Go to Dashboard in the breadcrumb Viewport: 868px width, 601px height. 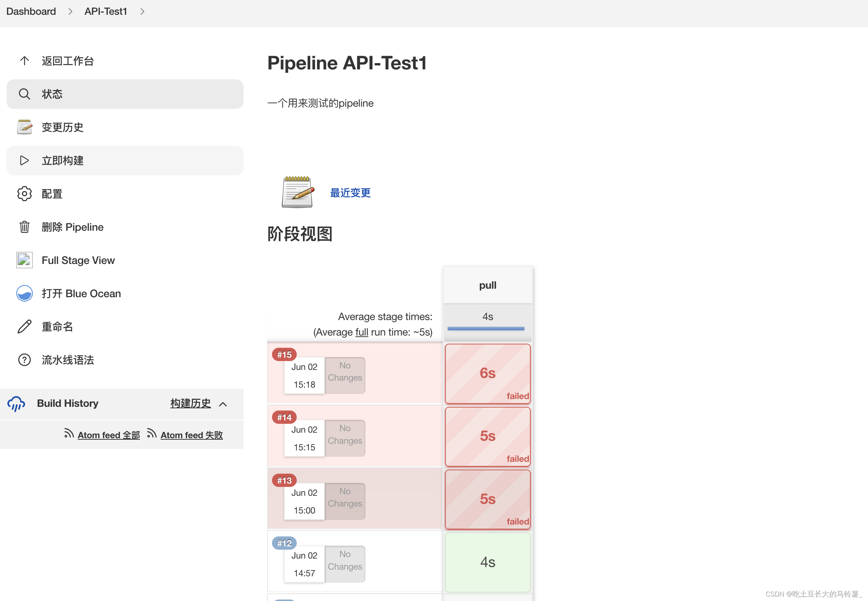coord(31,11)
